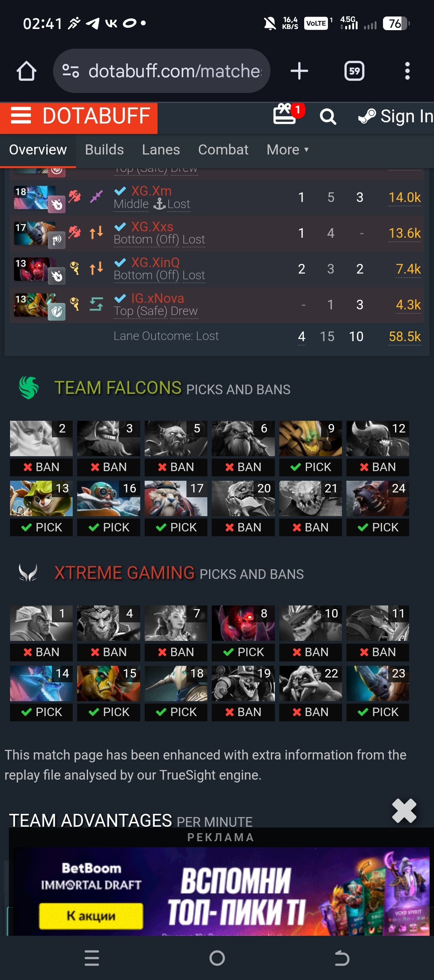This screenshot has width=434, height=980.
Task: Expand the More dropdown menu
Action: 288,150
